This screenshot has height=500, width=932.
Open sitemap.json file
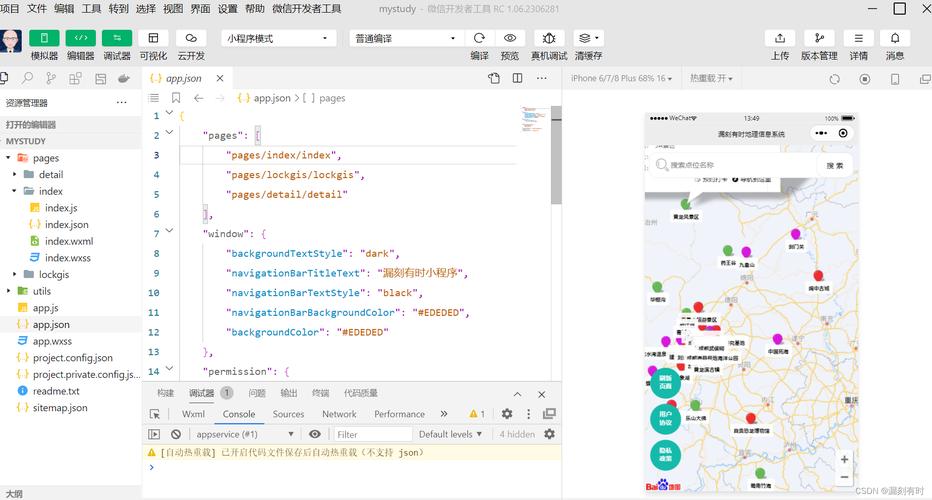(x=60, y=407)
